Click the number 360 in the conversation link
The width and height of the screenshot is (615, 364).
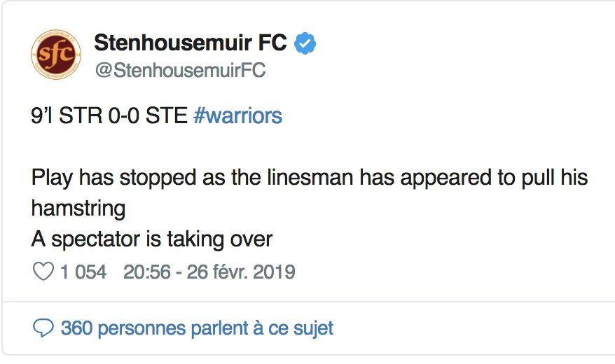click(76, 328)
